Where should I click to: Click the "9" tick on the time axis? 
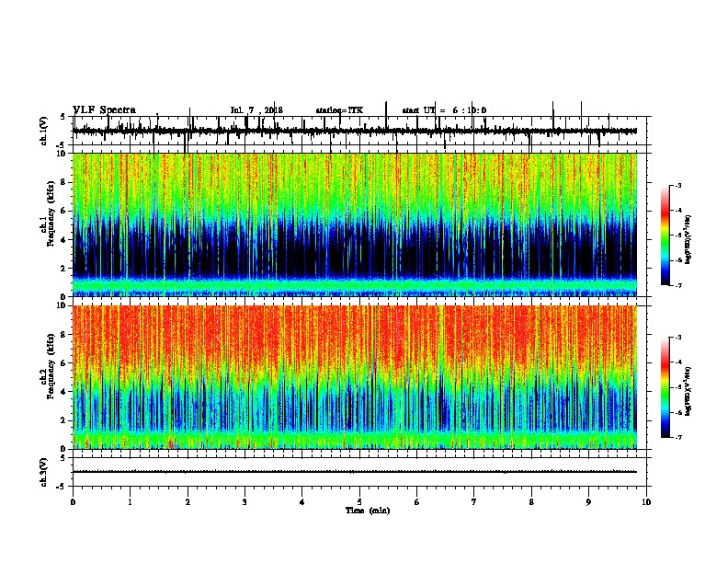pyautogui.click(x=588, y=502)
